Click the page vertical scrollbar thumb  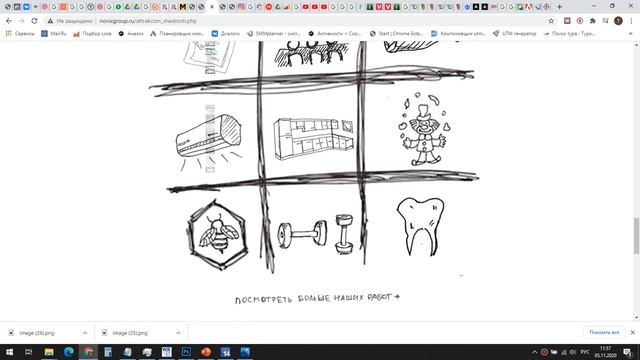636,236
